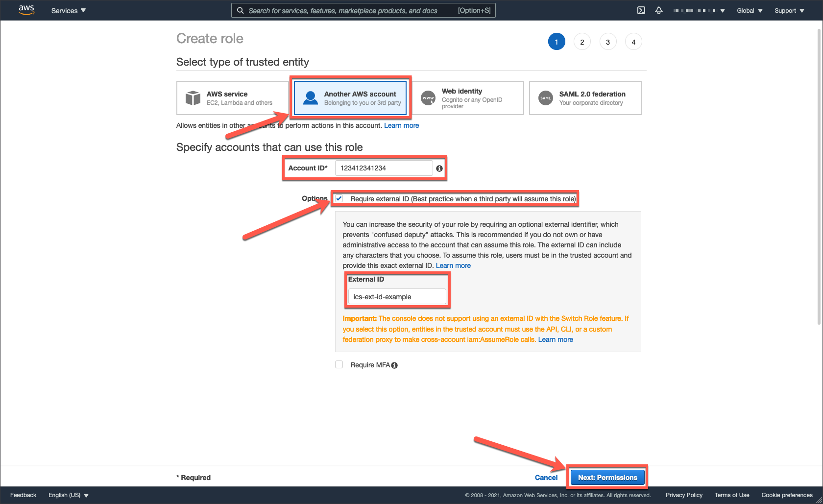Open Learn more in Important warning
Viewport: 823px width, 504px height.
point(556,339)
